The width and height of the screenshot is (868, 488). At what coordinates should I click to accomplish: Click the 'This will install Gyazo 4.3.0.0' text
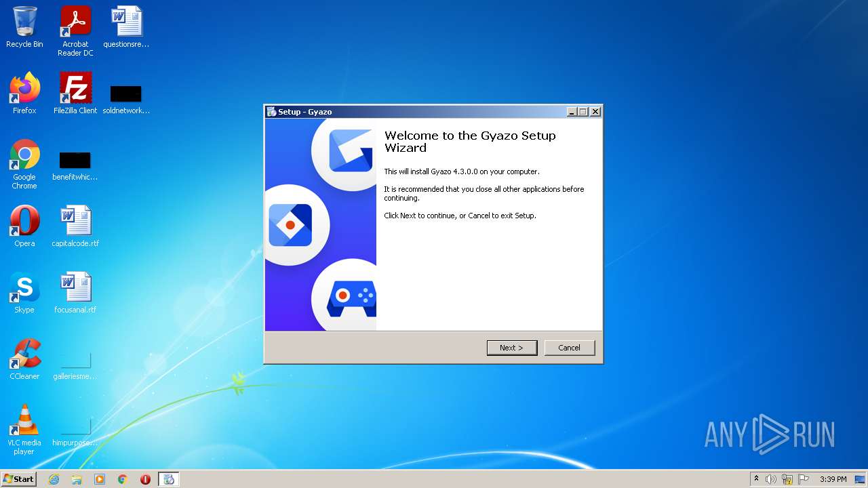tap(462, 171)
